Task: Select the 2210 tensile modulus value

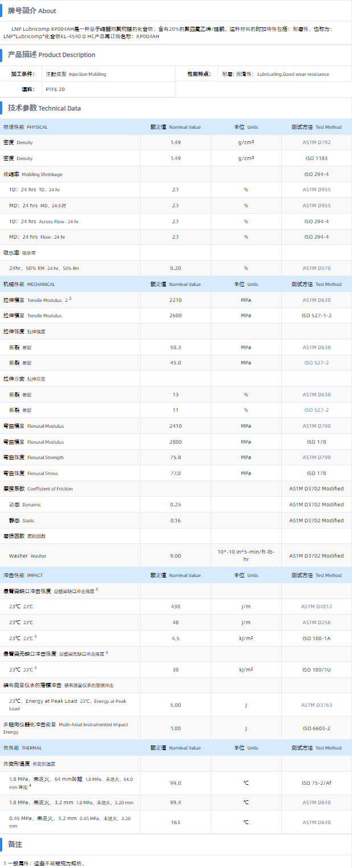Action: 175,300
